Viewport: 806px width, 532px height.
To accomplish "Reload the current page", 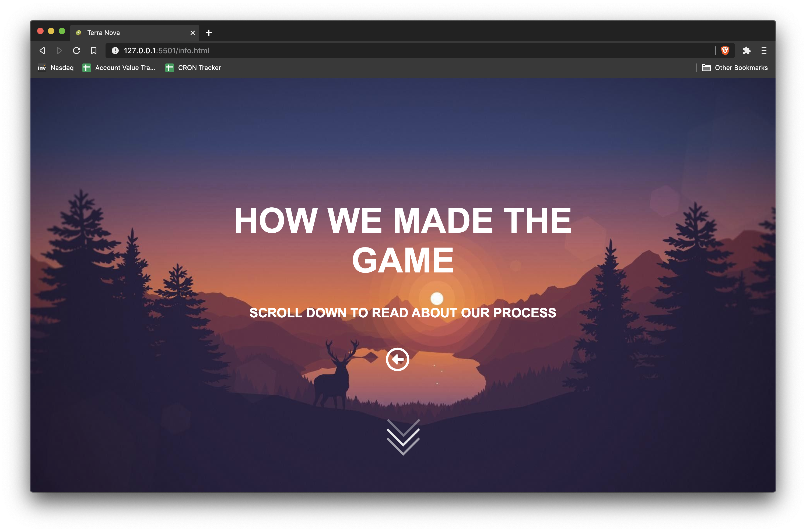I will [76, 51].
